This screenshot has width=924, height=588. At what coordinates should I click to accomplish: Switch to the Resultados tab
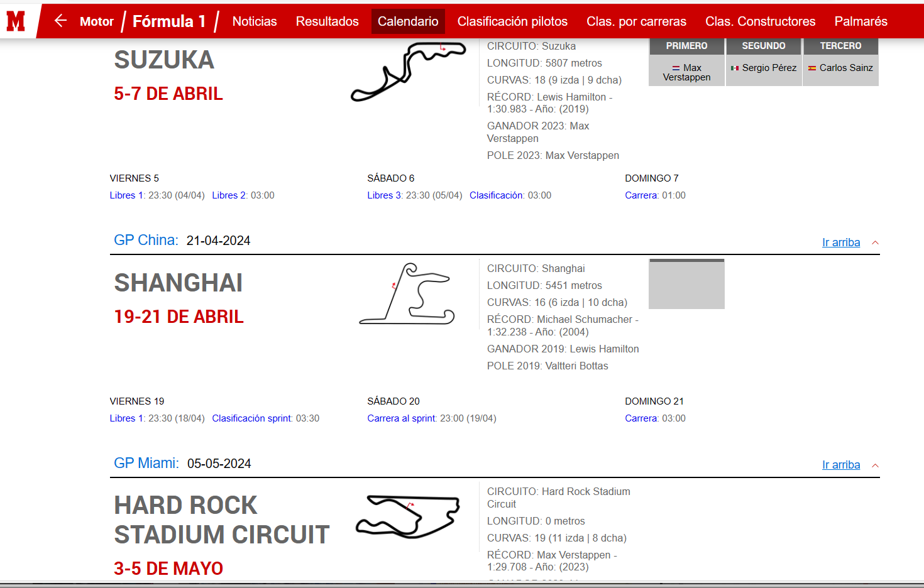click(x=327, y=21)
